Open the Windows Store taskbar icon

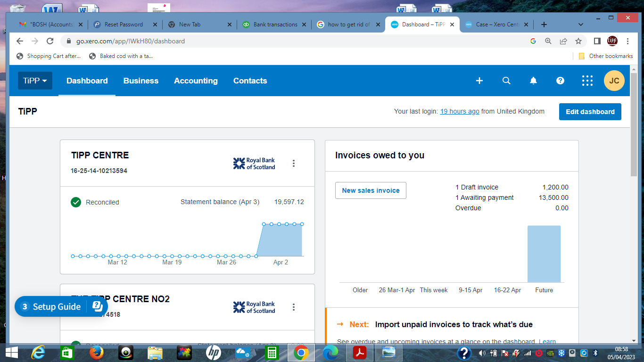[67, 353]
